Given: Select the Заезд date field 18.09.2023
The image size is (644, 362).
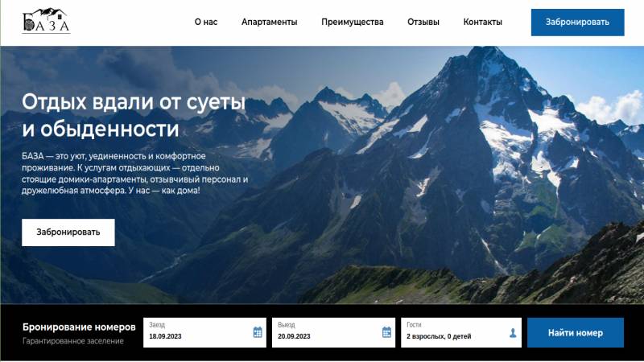Looking at the screenshot, I should point(204,332).
